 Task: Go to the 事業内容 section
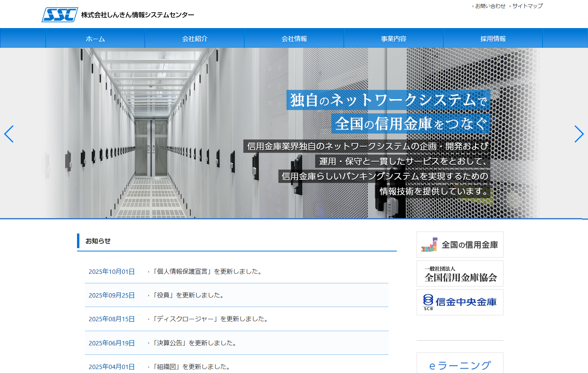click(x=394, y=38)
